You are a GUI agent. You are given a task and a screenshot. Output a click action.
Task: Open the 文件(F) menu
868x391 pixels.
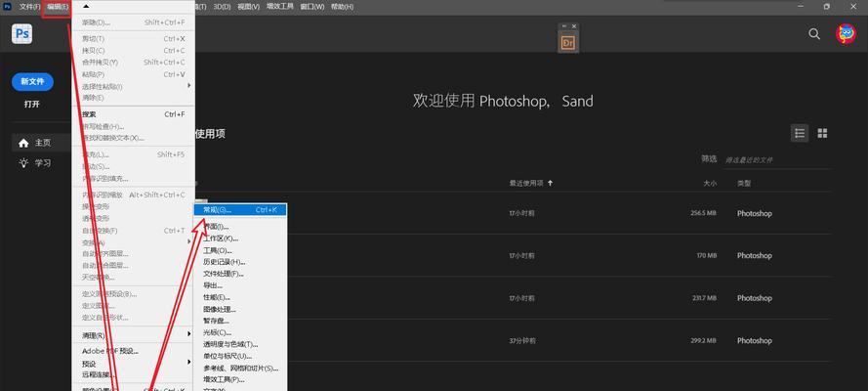(30, 7)
